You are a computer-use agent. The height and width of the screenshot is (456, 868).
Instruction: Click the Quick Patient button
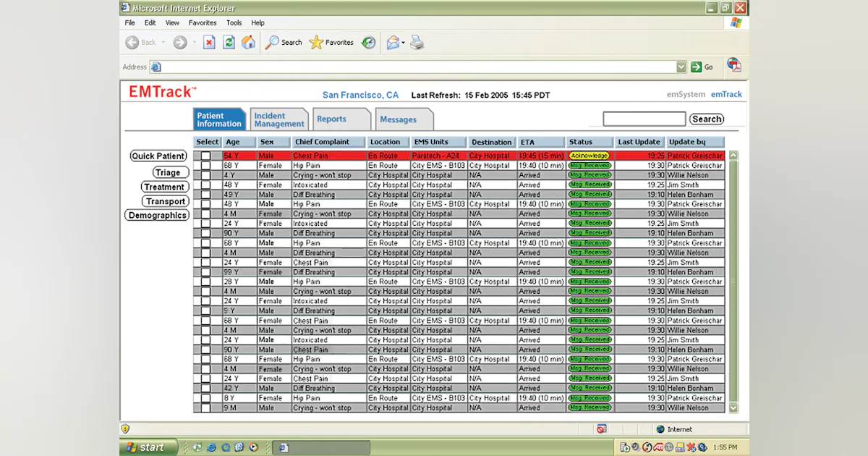point(158,156)
